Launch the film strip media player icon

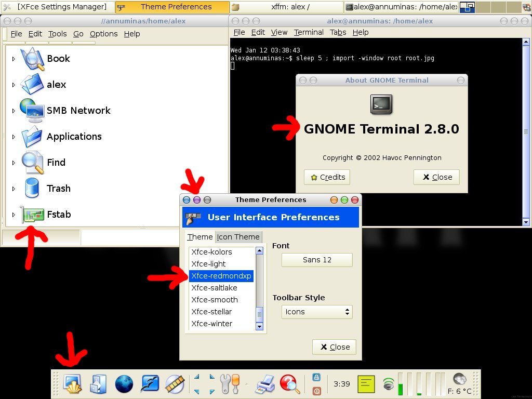(175, 384)
